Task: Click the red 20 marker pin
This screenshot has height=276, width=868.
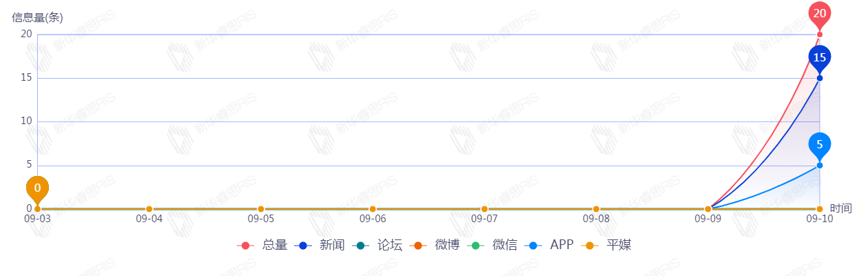Action: 820,13
